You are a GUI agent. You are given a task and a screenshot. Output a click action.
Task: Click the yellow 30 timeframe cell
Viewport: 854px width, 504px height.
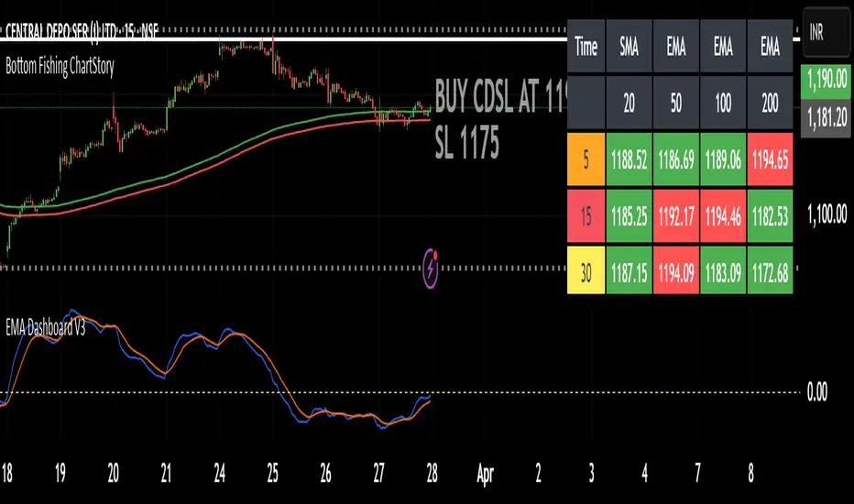[x=586, y=271]
